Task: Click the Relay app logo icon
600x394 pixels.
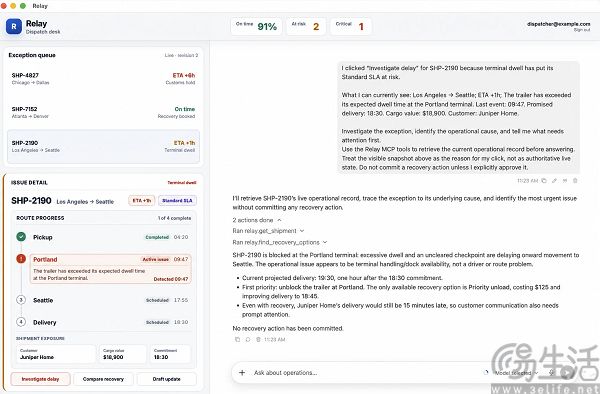Action: coord(14,26)
